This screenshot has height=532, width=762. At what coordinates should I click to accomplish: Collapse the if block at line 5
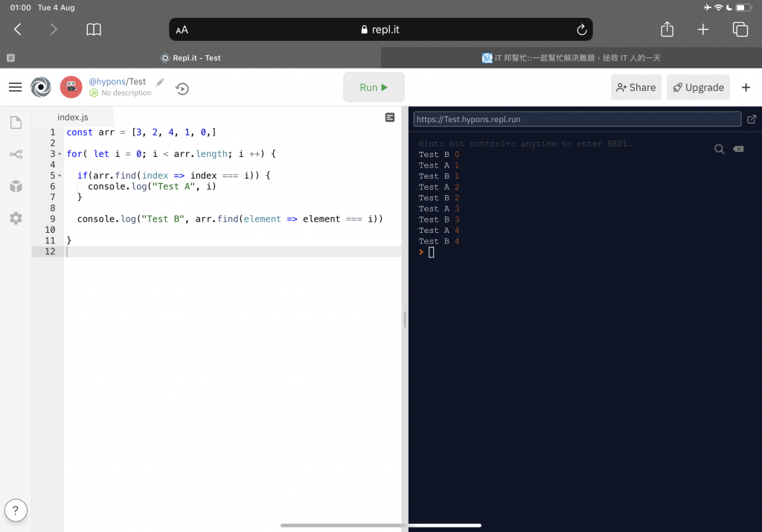(60, 176)
